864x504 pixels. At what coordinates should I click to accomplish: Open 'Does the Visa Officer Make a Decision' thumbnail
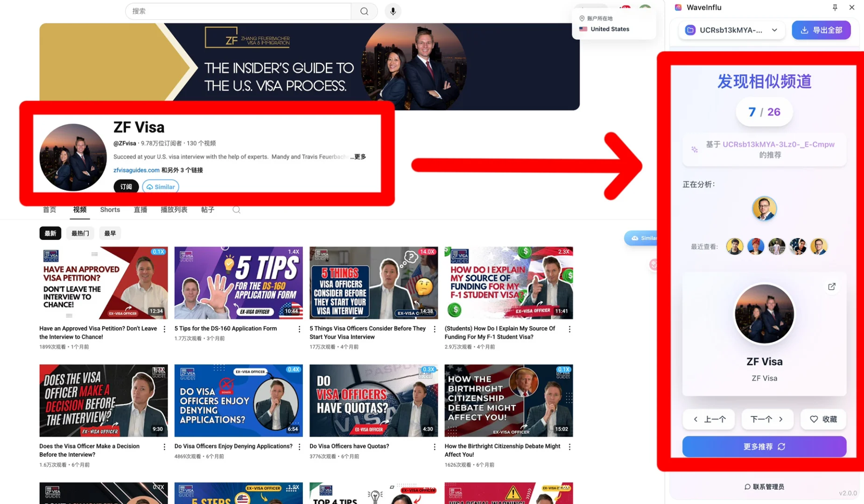tap(104, 401)
